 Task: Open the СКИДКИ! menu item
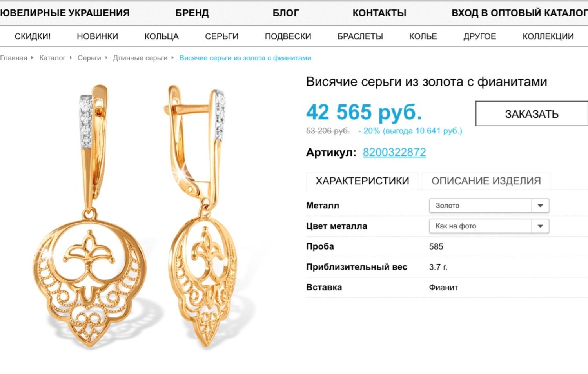[33, 36]
